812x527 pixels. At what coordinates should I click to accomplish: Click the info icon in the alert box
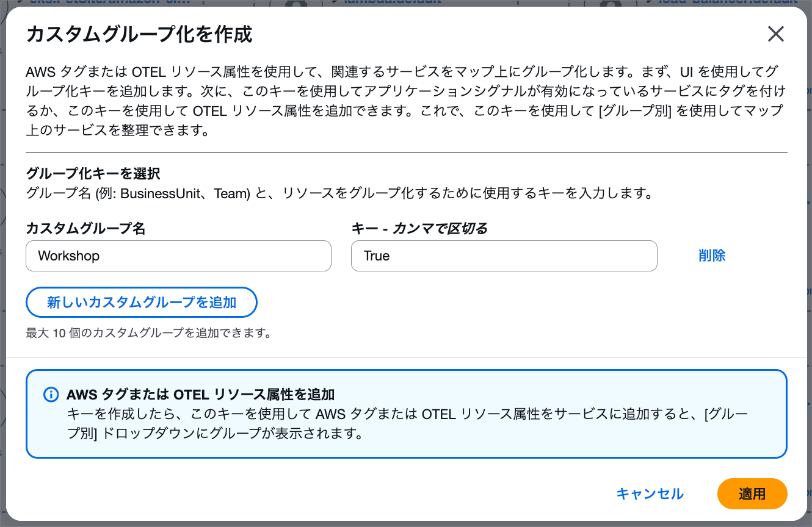click(51, 395)
